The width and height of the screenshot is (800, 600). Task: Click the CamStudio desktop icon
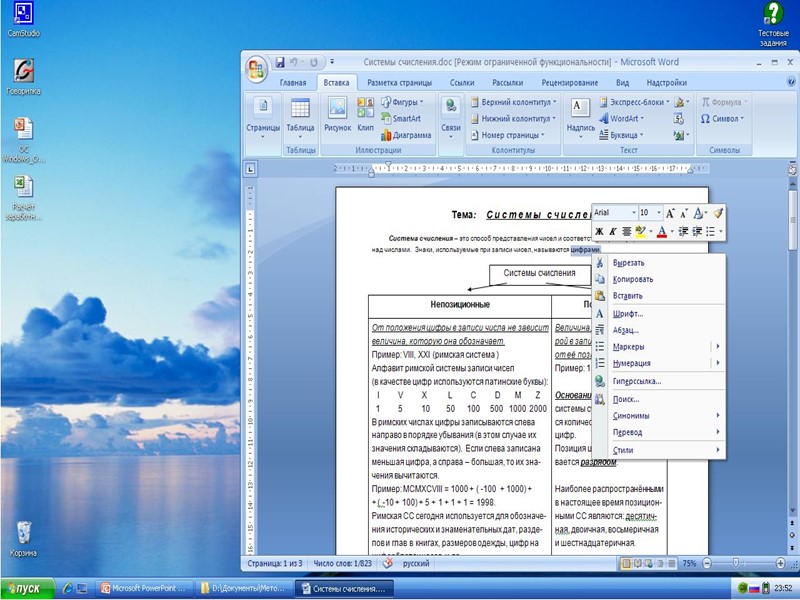(23, 20)
